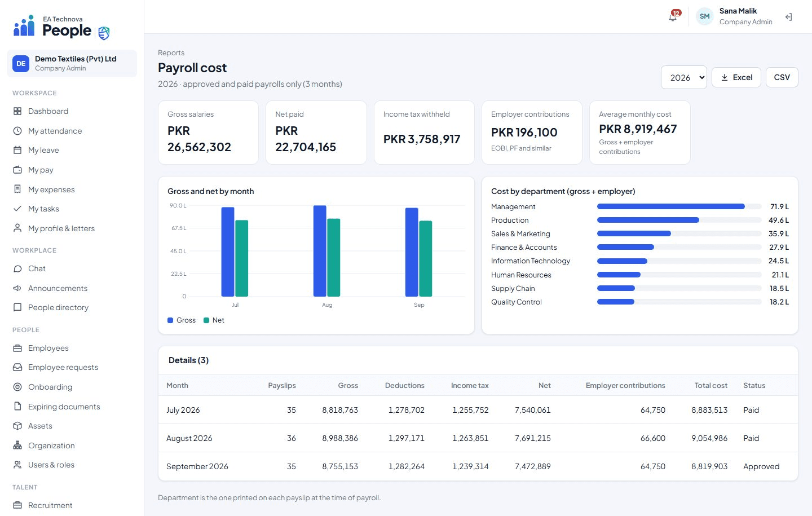The image size is (812, 516).
Task: Click the My expenses receipt icon
Action: click(x=17, y=189)
